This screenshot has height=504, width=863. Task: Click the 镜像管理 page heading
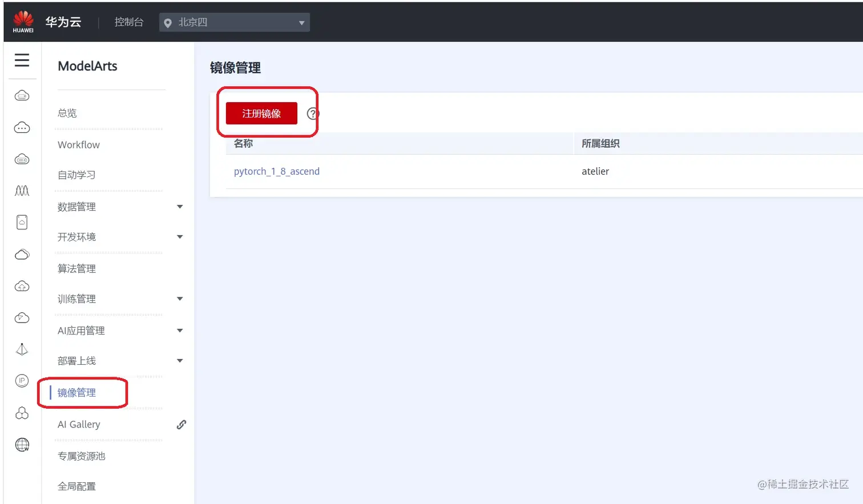click(235, 68)
